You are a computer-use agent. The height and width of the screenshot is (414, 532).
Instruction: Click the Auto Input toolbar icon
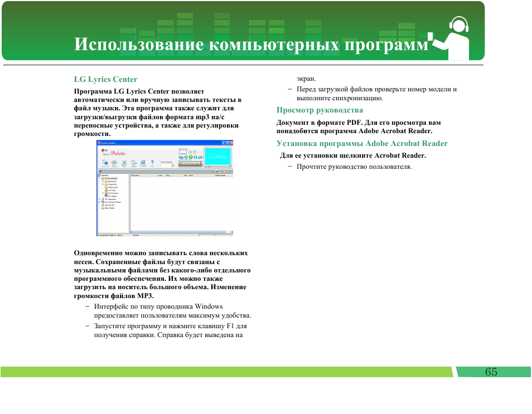(105, 162)
